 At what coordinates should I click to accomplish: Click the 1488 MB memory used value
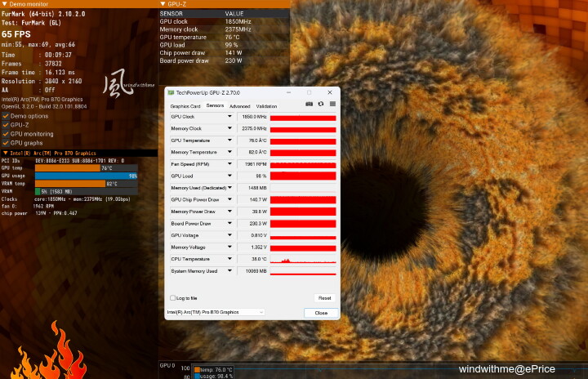pos(257,188)
